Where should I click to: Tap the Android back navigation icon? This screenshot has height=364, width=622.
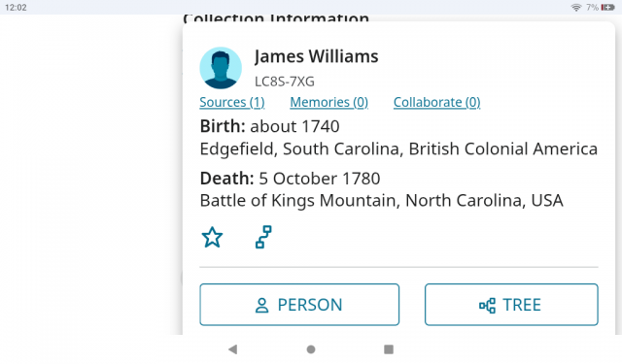tap(233, 349)
